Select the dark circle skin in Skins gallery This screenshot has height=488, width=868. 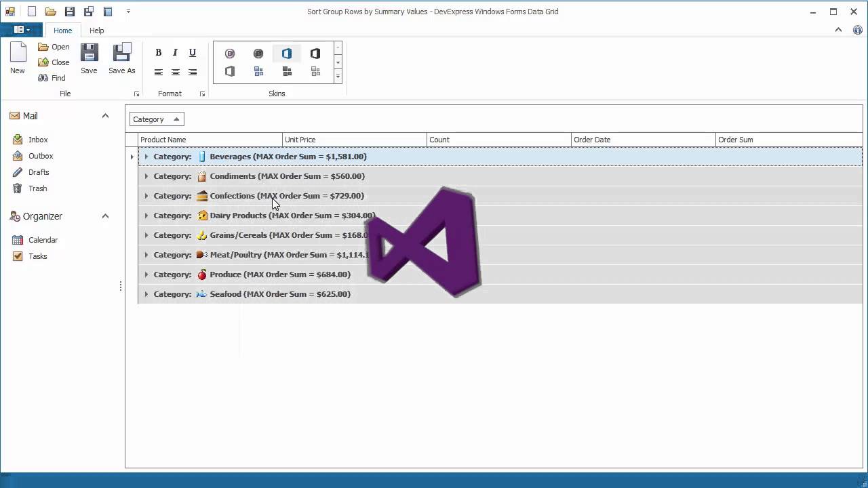258,54
